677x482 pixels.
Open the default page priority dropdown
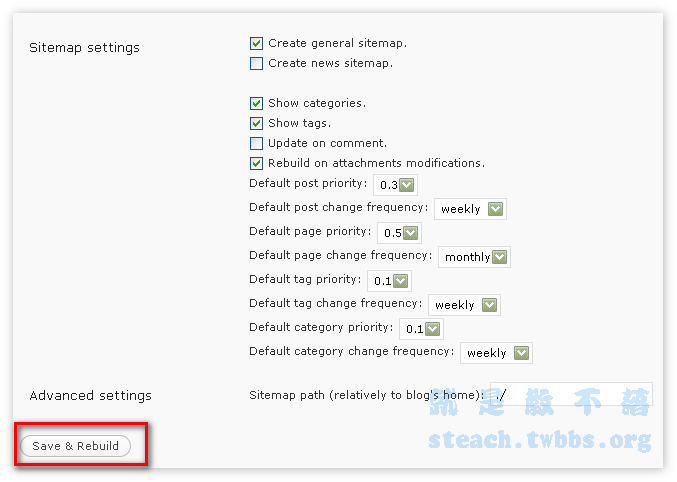pyautogui.click(x=399, y=233)
